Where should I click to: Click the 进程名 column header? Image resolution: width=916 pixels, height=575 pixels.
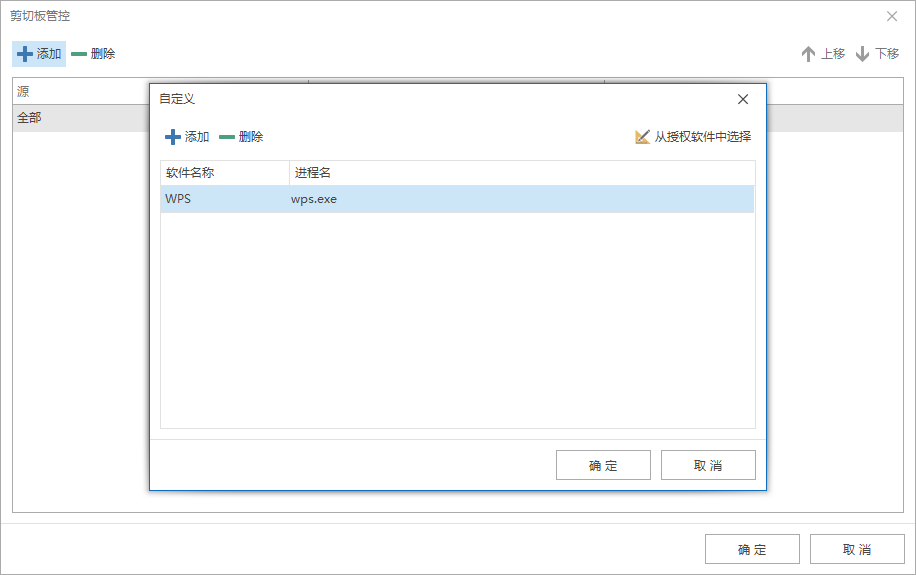(x=522, y=173)
